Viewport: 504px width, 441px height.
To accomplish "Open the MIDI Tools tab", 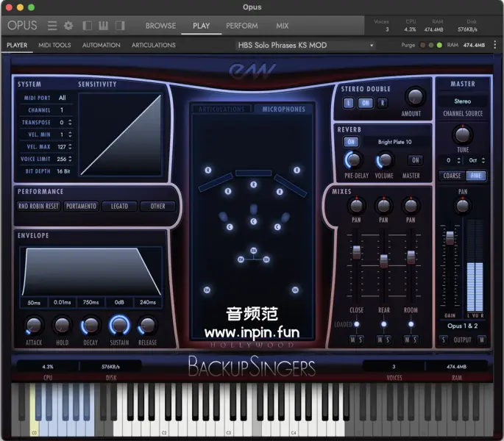I will coord(54,46).
